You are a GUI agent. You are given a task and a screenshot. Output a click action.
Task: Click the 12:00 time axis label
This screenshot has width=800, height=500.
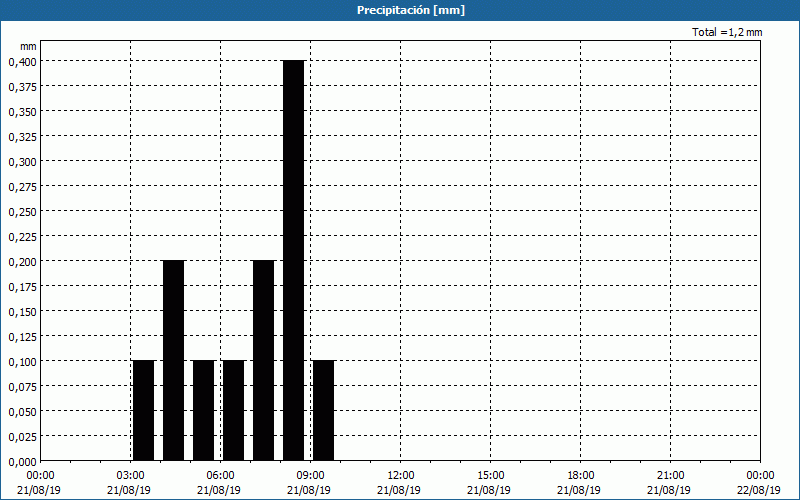point(401,476)
